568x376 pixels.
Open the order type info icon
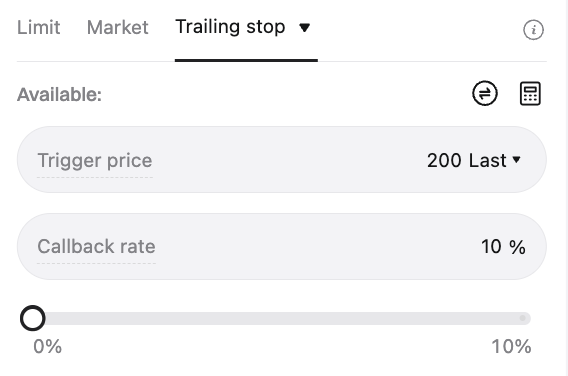click(x=533, y=30)
